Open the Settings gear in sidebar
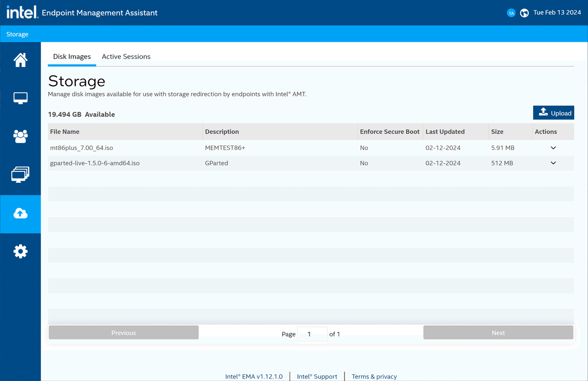The image size is (588, 381). tap(21, 252)
